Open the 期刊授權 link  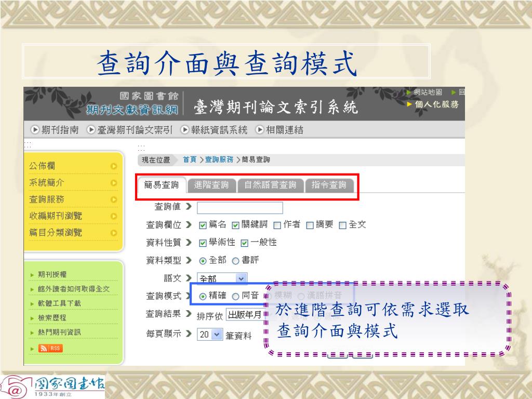(52, 274)
